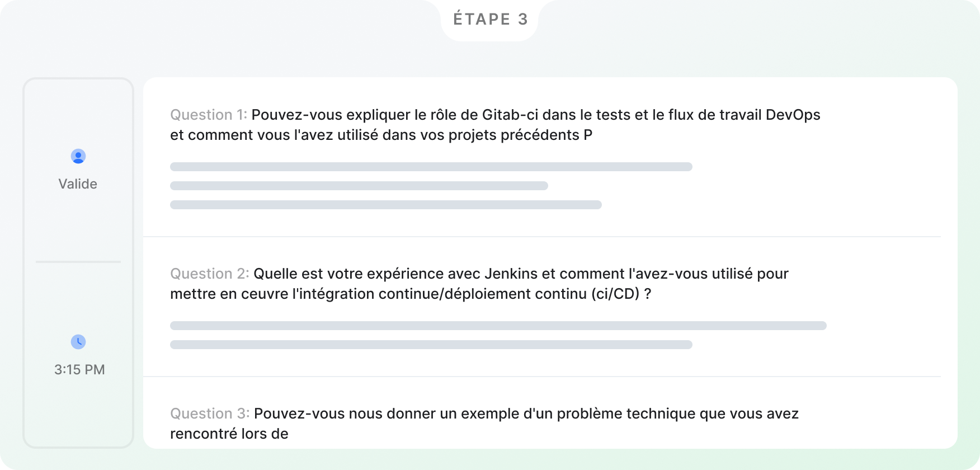Click second placeholder answer line under Question 2
This screenshot has width=980, height=470.
[x=431, y=345]
